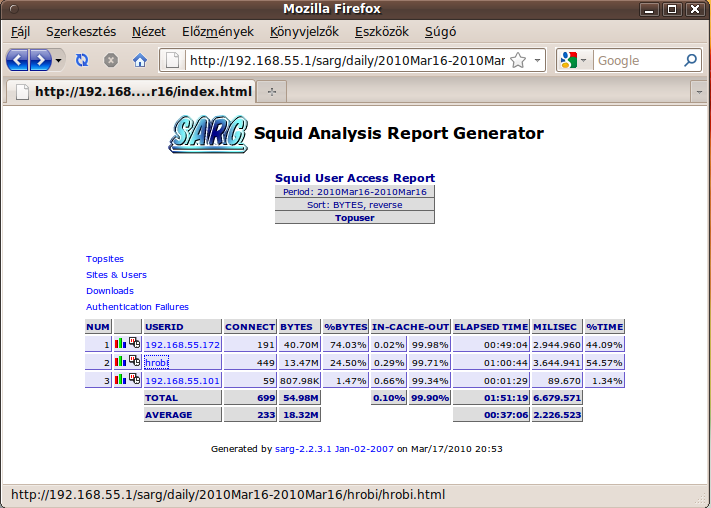The height and width of the screenshot is (508, 711).
Task: Click the Forward navigation arrow
Action: click(x=40, y=60)
